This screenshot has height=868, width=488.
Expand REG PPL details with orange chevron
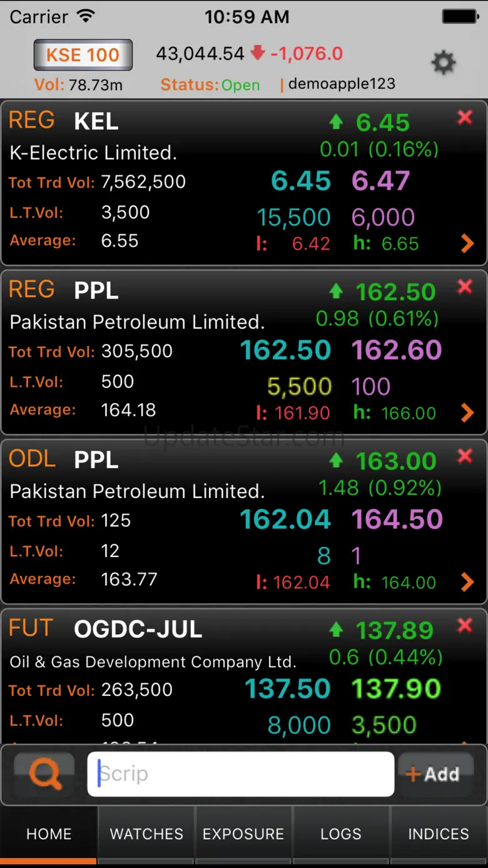467,412
